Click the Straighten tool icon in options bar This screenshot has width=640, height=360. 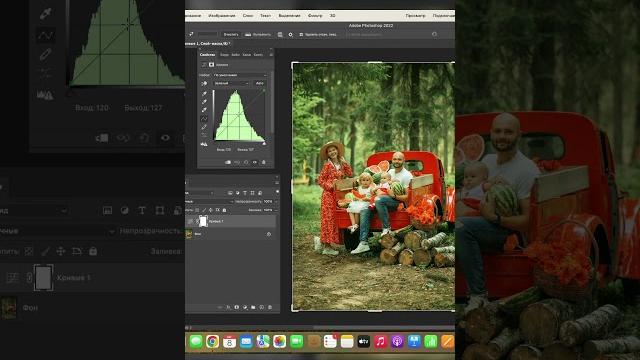[x=248, y=35]
